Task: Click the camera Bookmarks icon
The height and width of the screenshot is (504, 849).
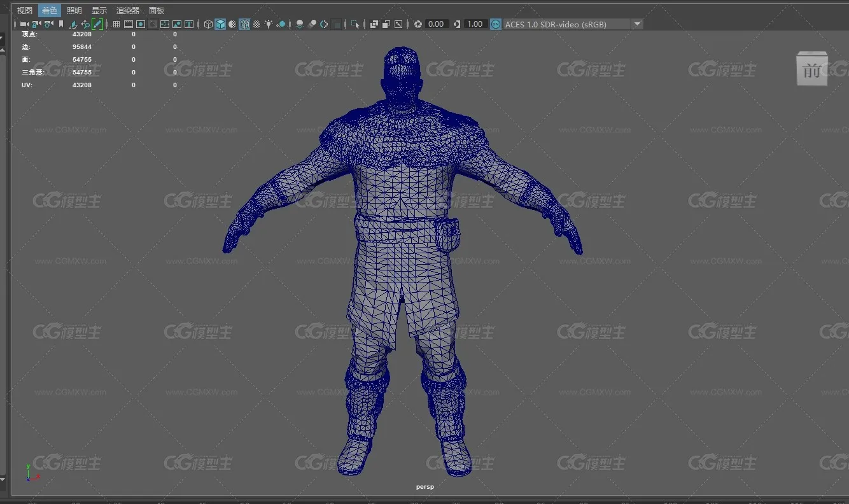Action: coord(61,24)
